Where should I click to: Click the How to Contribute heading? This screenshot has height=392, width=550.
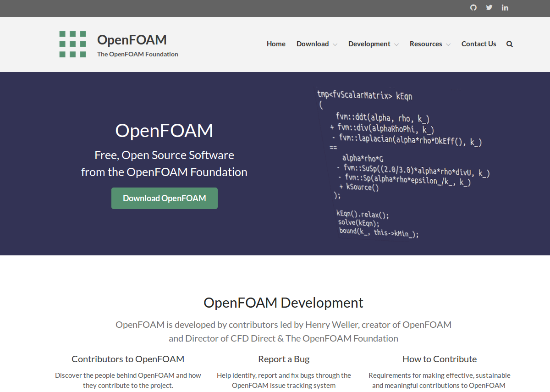439,359
